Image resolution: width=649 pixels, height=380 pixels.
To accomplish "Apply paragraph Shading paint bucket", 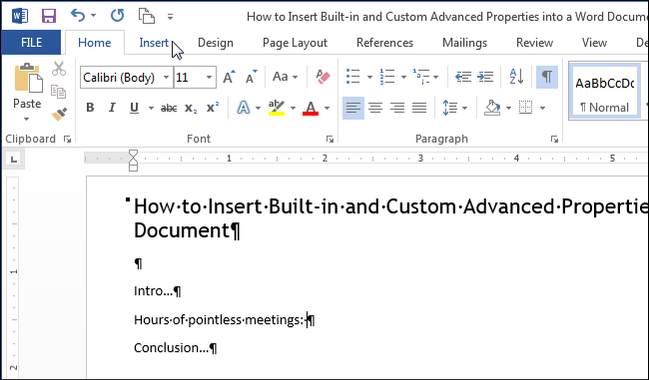I will (492, 108).
